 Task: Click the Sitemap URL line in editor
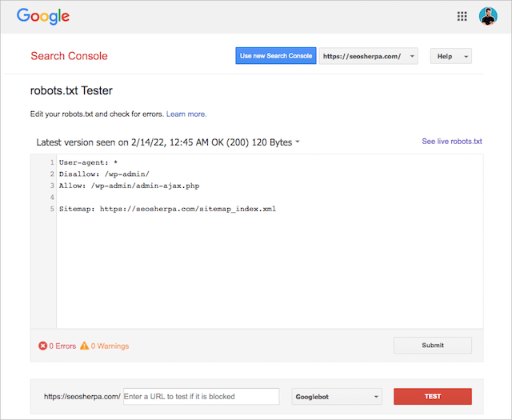[x=167, y=209]
